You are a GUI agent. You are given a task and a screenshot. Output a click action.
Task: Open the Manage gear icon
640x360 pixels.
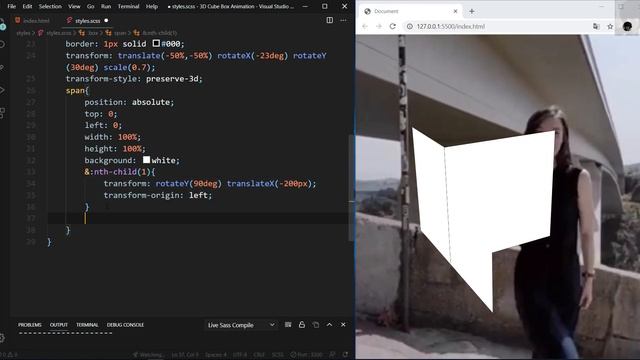point(2,338)
